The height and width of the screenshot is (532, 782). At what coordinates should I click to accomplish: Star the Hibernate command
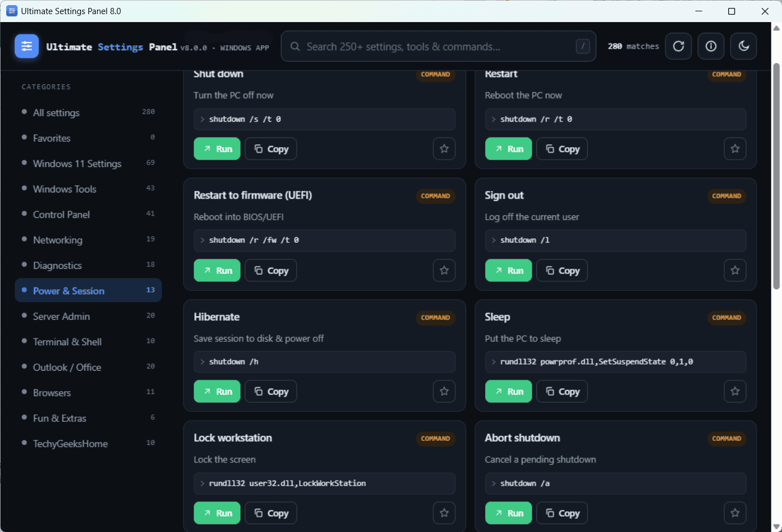[x=444, y=392]
